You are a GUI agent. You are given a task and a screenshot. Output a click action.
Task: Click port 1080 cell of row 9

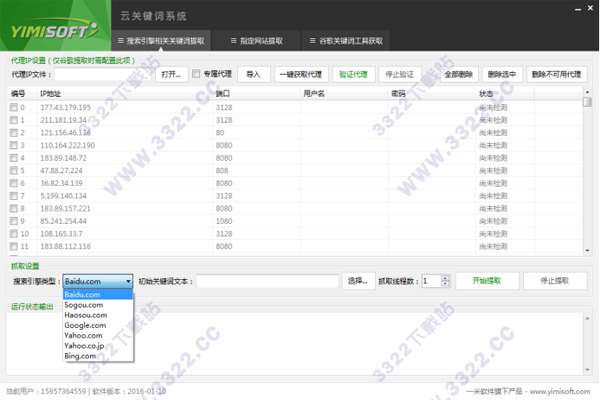coord(224,221)
